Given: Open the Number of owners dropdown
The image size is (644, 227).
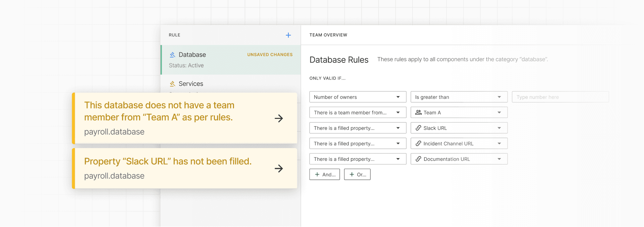Looking at the screenshot, I should click(358, 97).
